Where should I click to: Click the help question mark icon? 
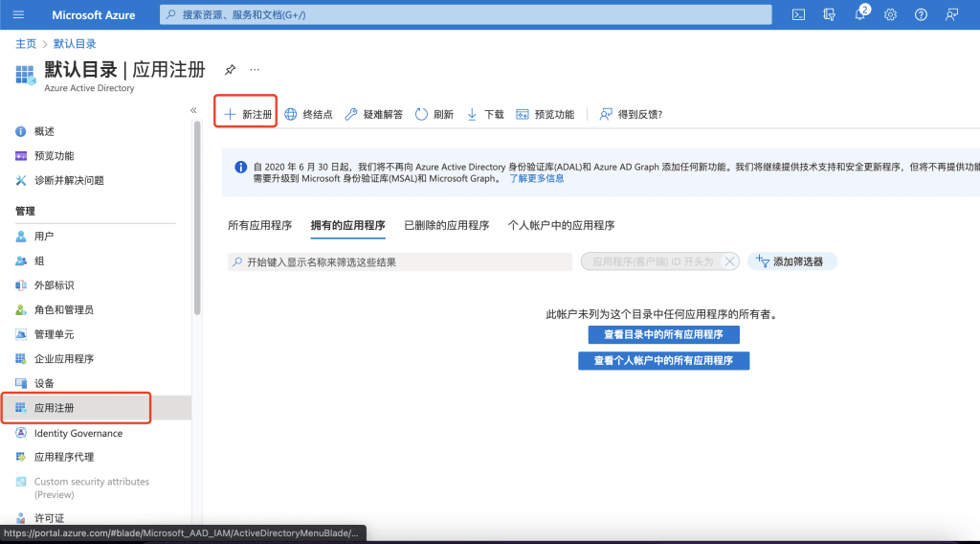click(921, 14)
